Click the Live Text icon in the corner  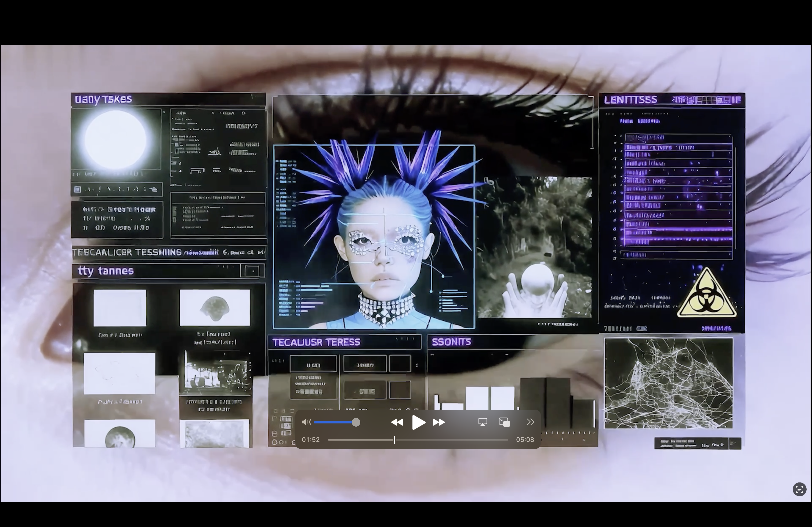[799, 489]
